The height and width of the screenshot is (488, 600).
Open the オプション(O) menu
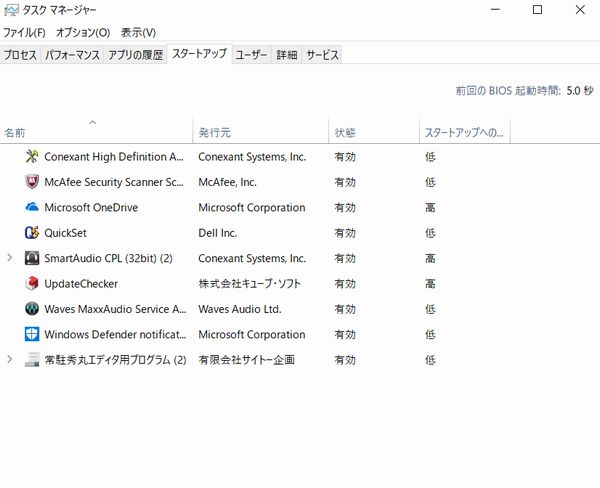pyautogui.click(x=83, y=33)
